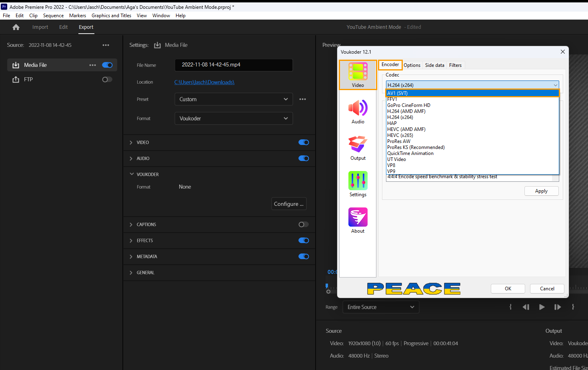Open the Settings section in Voukoder

click(x=358, y=185)
